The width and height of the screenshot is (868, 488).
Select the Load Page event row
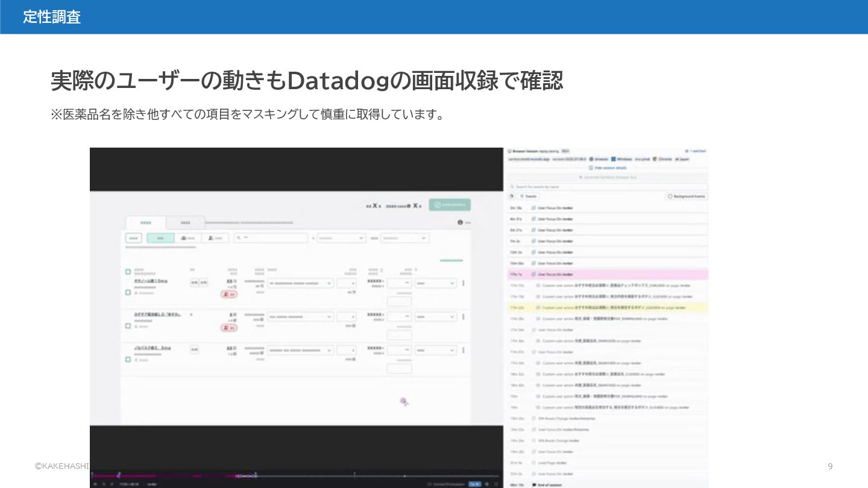pos(608,463)
